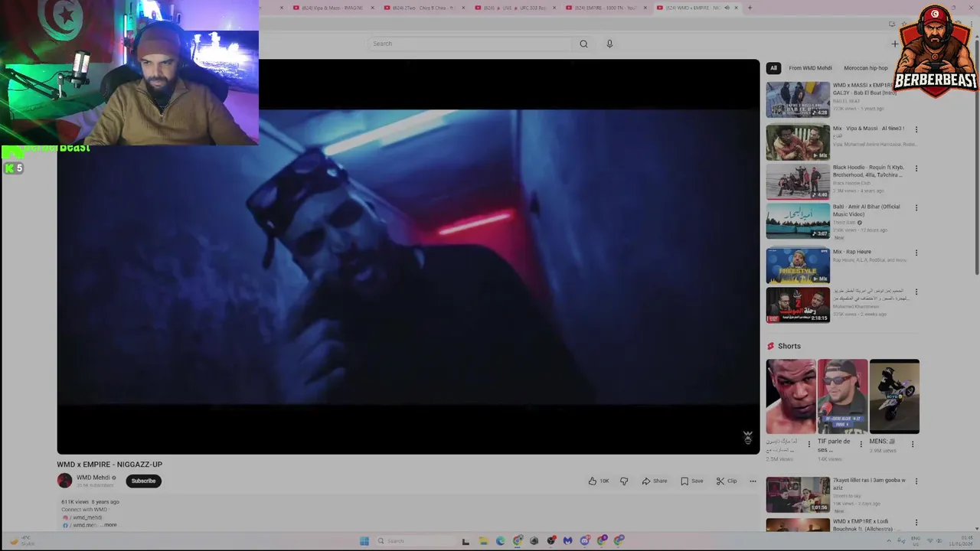Screen dimensions: 980x551
Task: Open options menu for Mix - Vipa & Massi
Action: (x=916, y=129)
